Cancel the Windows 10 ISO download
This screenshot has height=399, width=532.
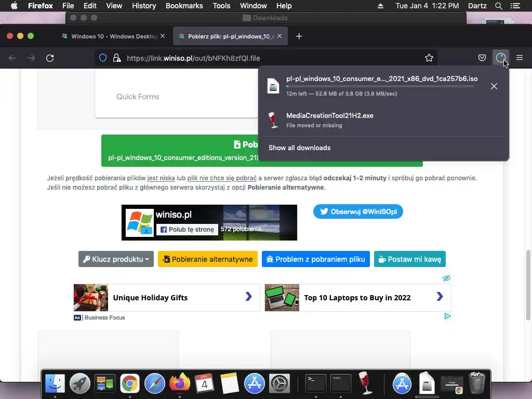point(494,86)
